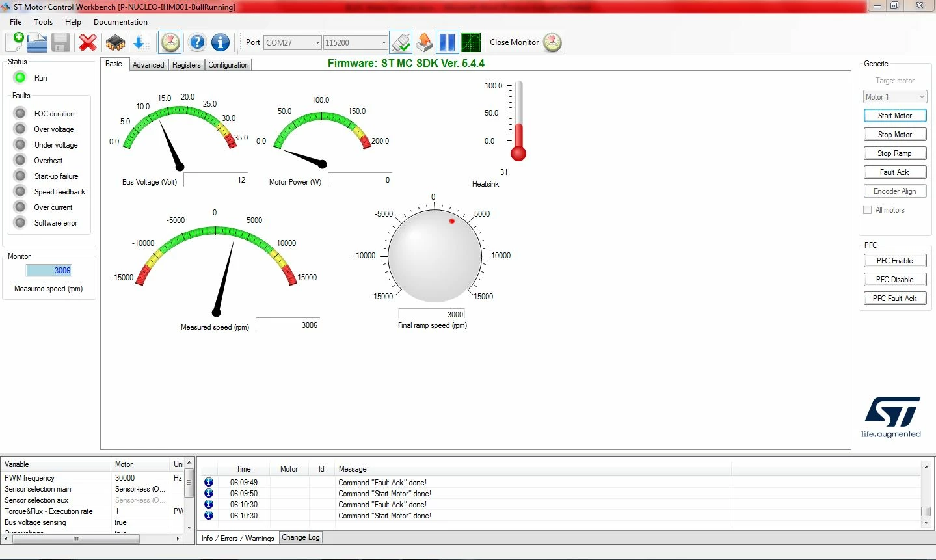Screen dimensions: 936x560
Task: Click the Stop Motor button
Action: 895,135
